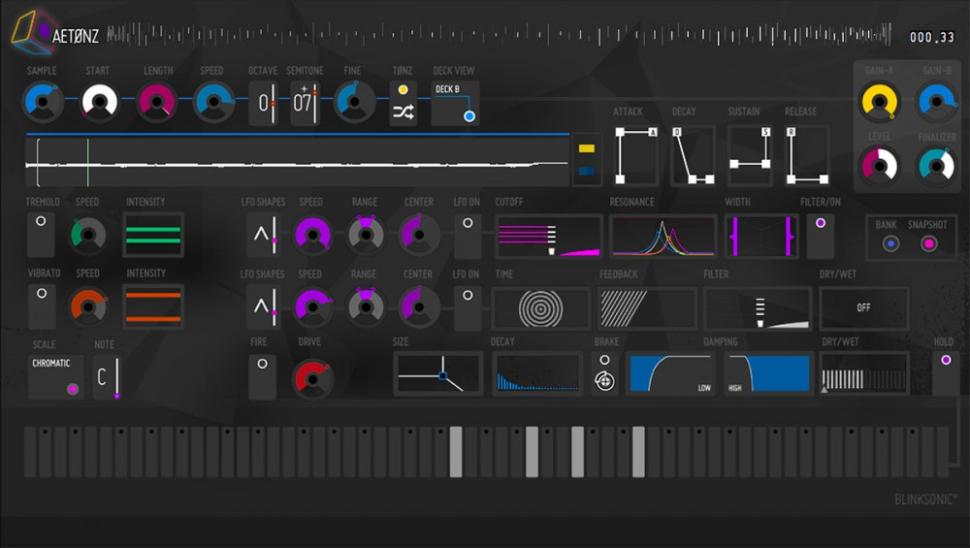Click the first LFO RANGE knob
Viewport: 970px width, 548px height.
[366, 234]
